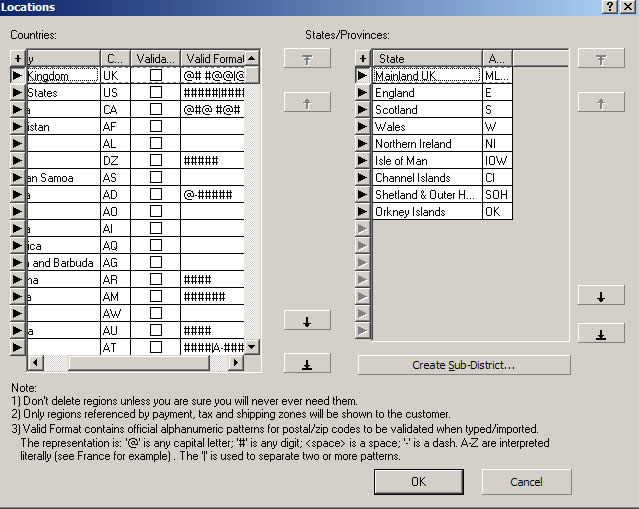The height and width of the screenshot is (509, 639).
Task: Move selected state to top of list
Action: pos(600,59)
